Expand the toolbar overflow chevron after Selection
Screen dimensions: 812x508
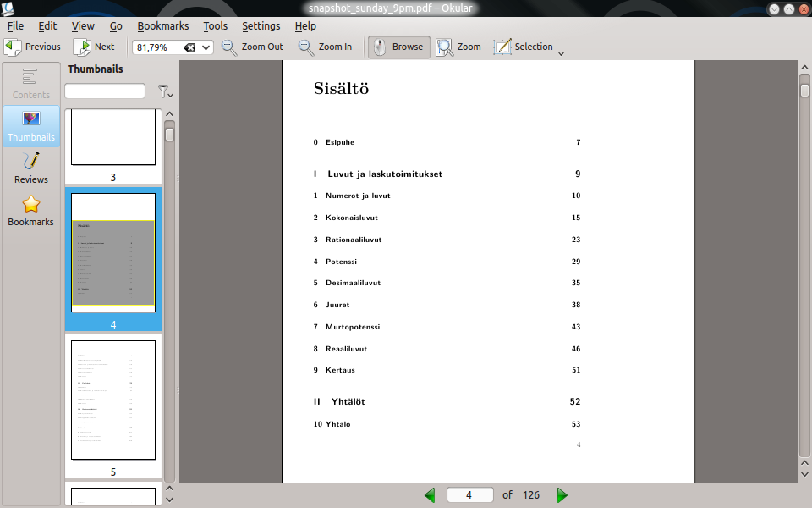(x=561, y=53)
